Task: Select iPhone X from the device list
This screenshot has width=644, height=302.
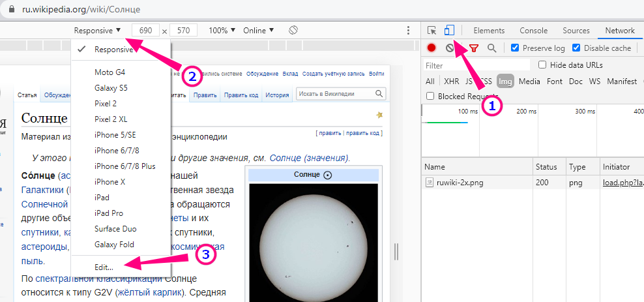Action: tap(110, 182)
